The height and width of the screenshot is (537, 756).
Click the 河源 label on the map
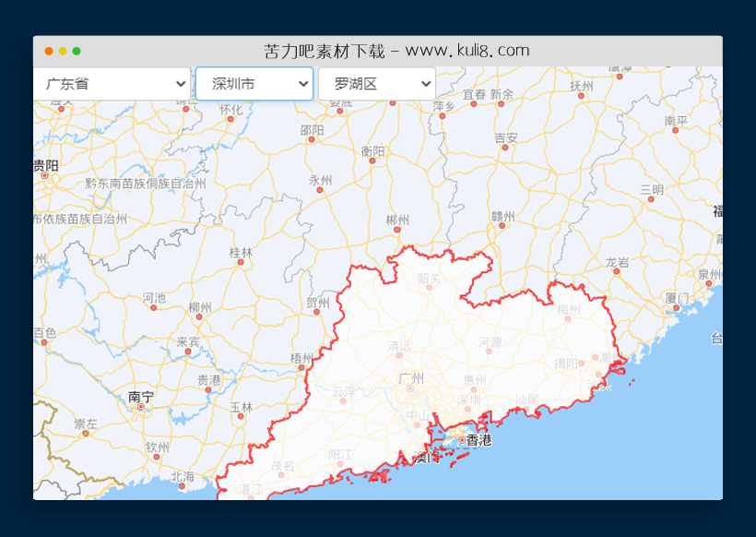coord(490,341)
